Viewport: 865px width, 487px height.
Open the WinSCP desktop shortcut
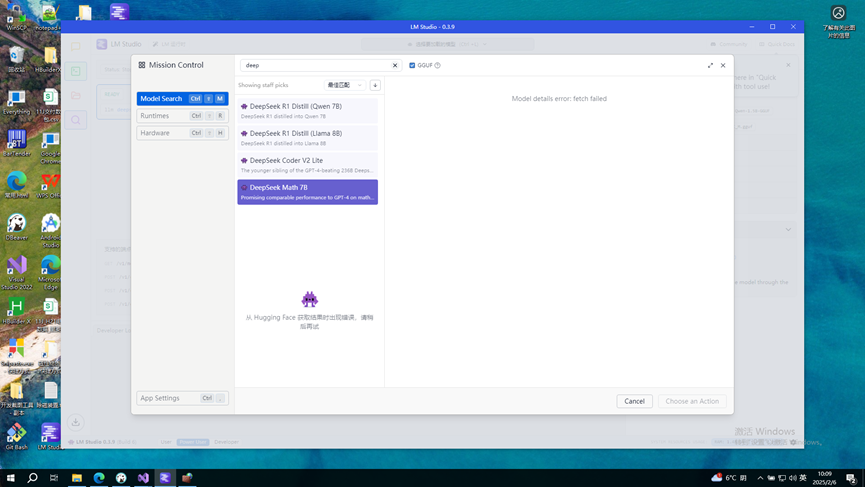point(15,17)
